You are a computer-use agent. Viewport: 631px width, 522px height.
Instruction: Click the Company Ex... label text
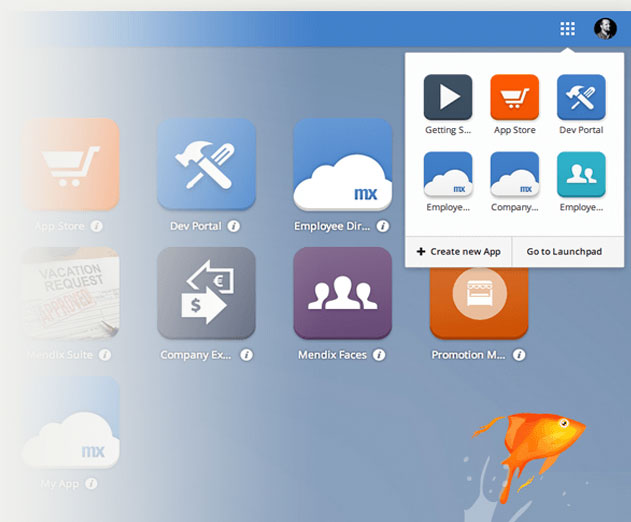point(196,355)
